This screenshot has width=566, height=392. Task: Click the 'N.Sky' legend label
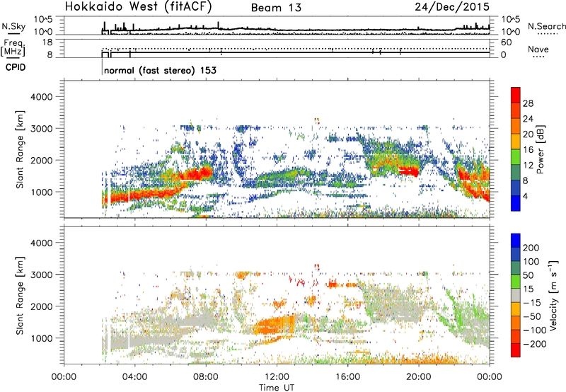[x=13, y=26]
